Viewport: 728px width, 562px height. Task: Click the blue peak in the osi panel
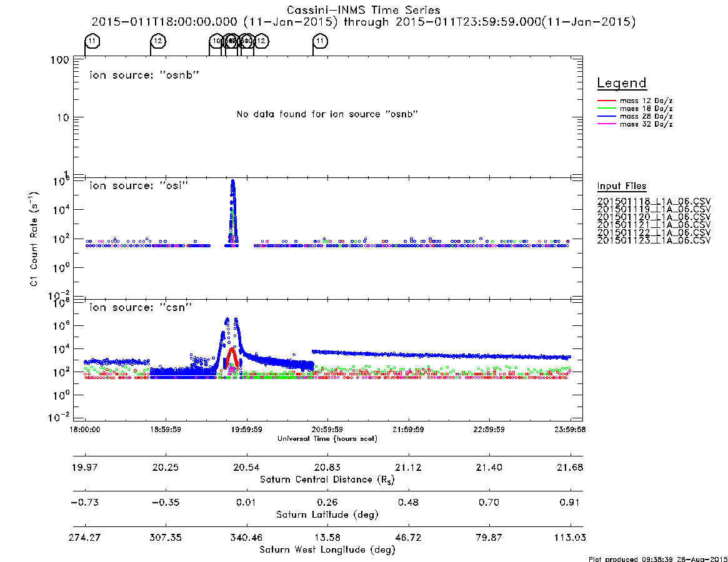(233, 211)
